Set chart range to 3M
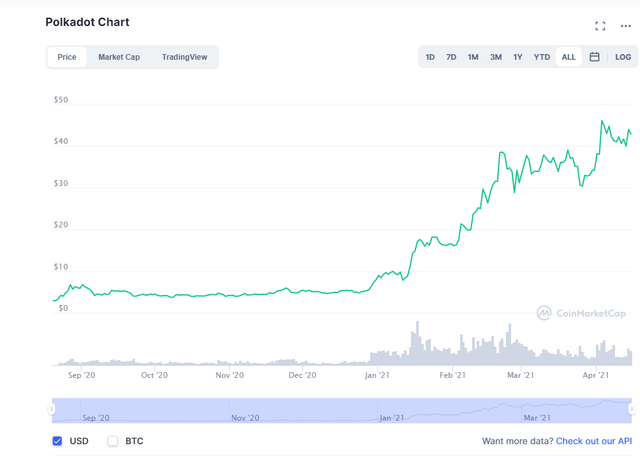 [x=496, y=57]
